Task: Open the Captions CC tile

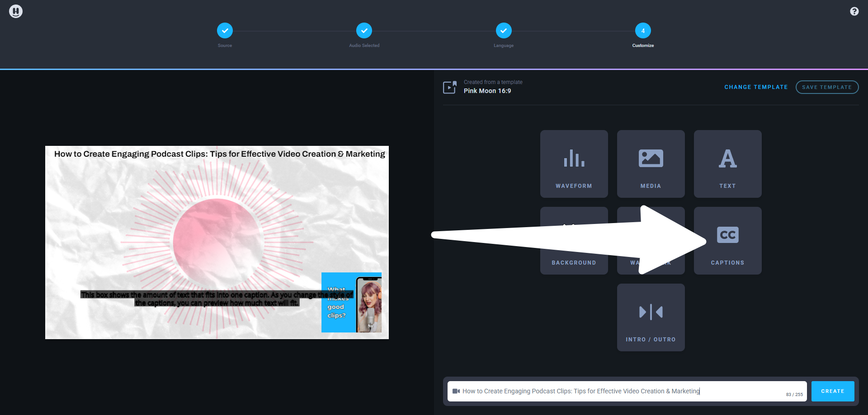Action: point(727,241)
